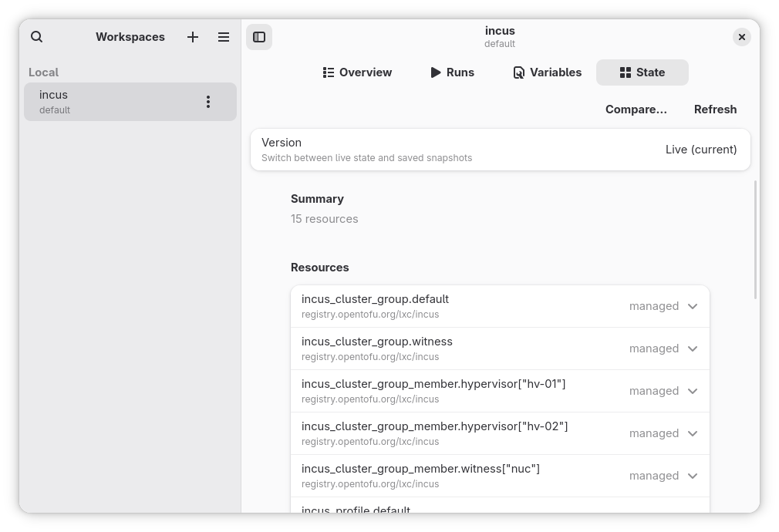Expand incus_cluster_group.default resource chevron
Screen dimensions: 779x532
(x=693, y=307)
